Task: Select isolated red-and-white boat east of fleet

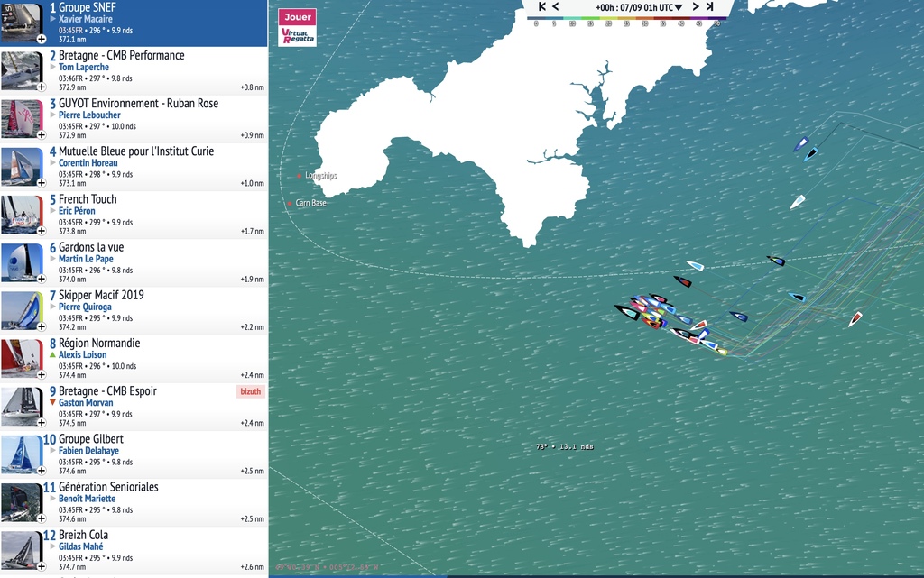Action: click(x=855, y=319)
